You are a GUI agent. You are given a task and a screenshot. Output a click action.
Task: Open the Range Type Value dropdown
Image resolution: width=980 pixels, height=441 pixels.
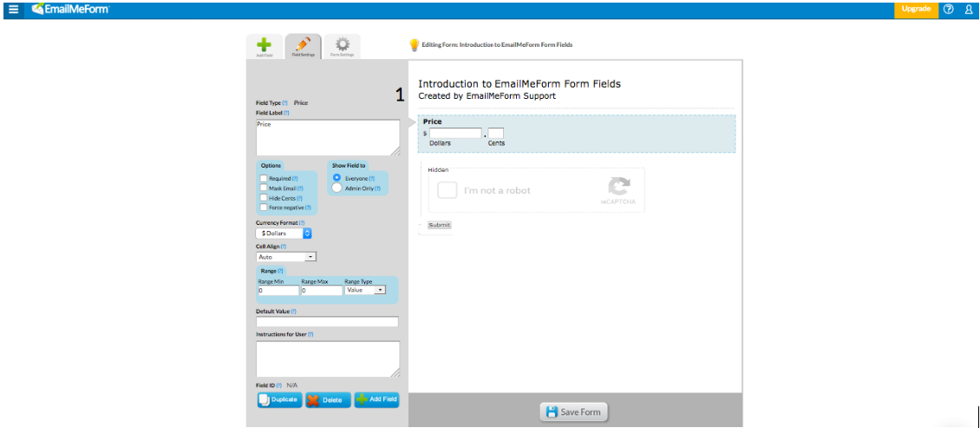coord(365,290)
